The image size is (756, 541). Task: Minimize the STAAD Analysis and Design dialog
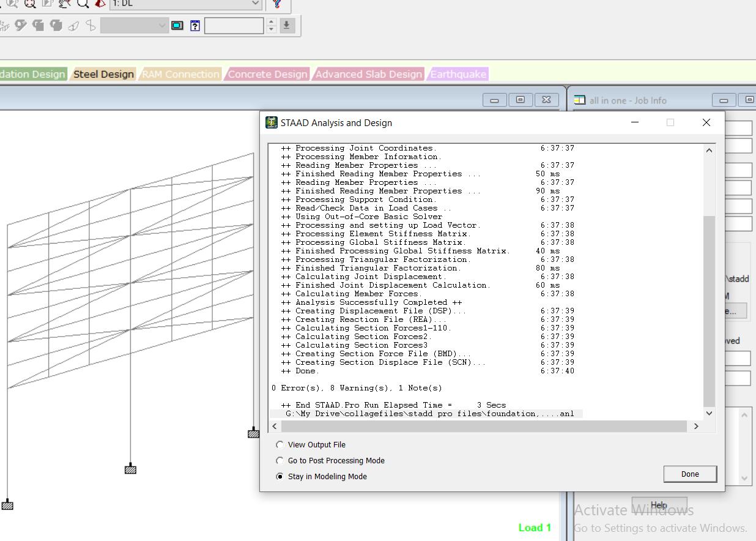[635, 122]
